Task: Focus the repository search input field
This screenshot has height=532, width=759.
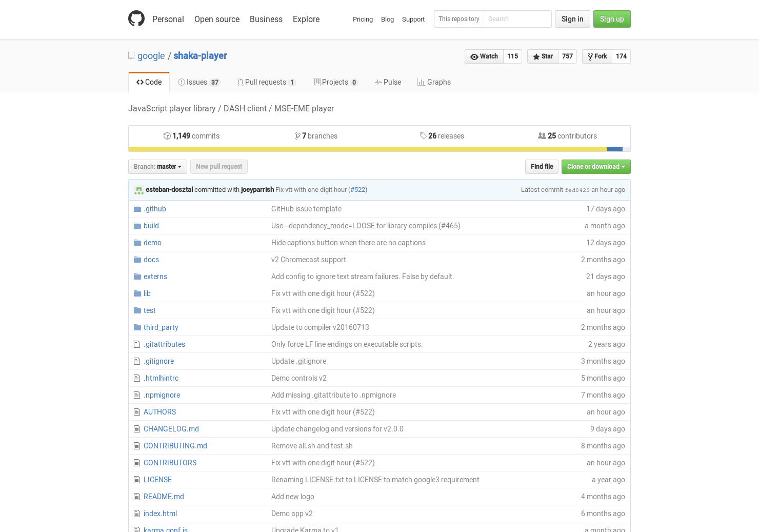Action: click(517, 19)
